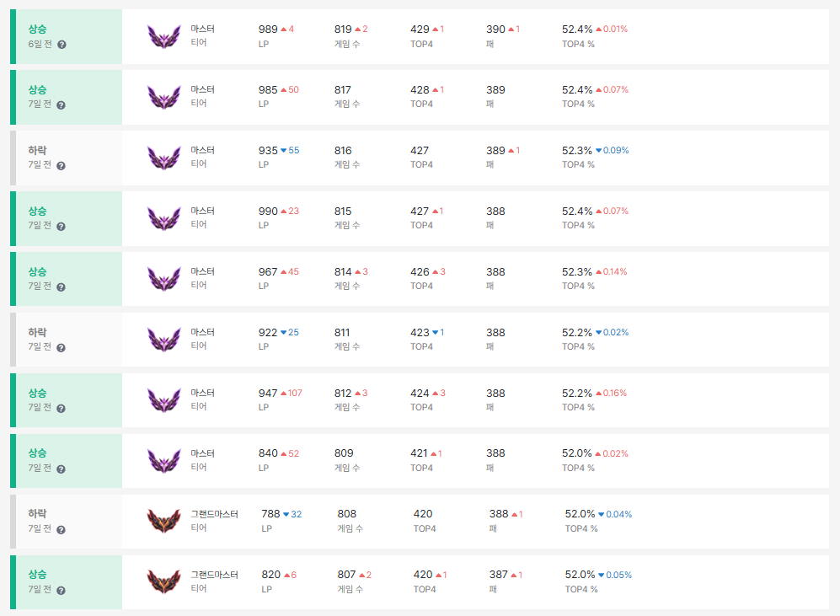Select the Master emblem in the 990 LP row
The height and width of the screenshot is (616, 840).
click(163, 218)
